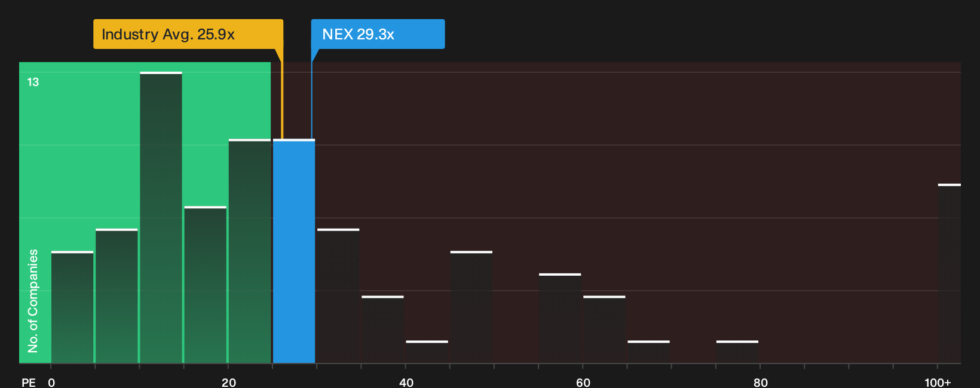The height and width of the screenshot is (388, 980).
Task: Click the 100+ PE bar on the right
Action: click(x=950, y=273)
